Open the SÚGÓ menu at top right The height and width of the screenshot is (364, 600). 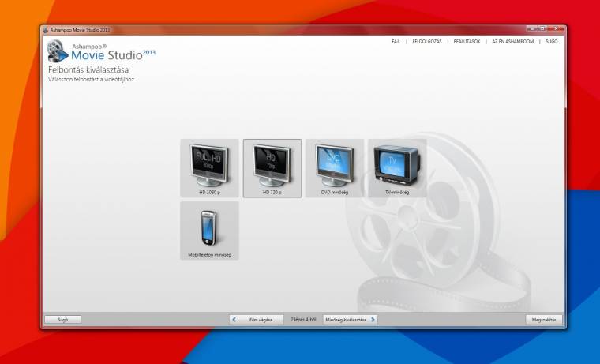click(x=552, y=41)
